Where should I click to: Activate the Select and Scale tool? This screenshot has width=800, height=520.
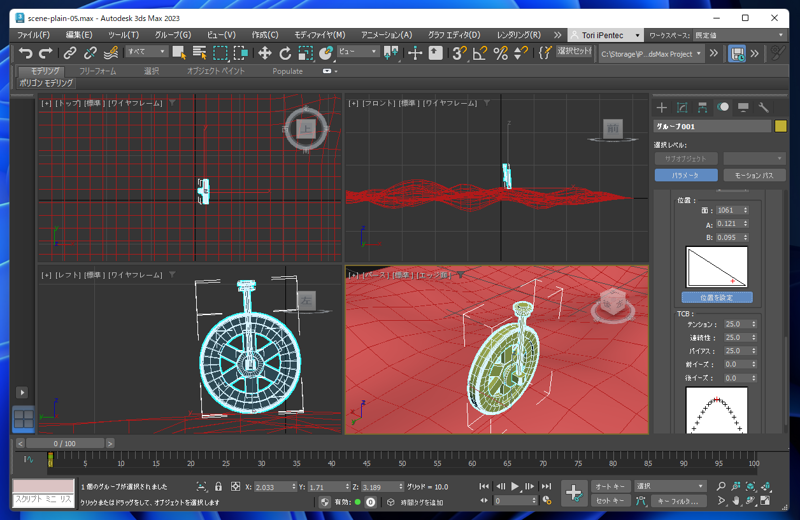(305, 53)
